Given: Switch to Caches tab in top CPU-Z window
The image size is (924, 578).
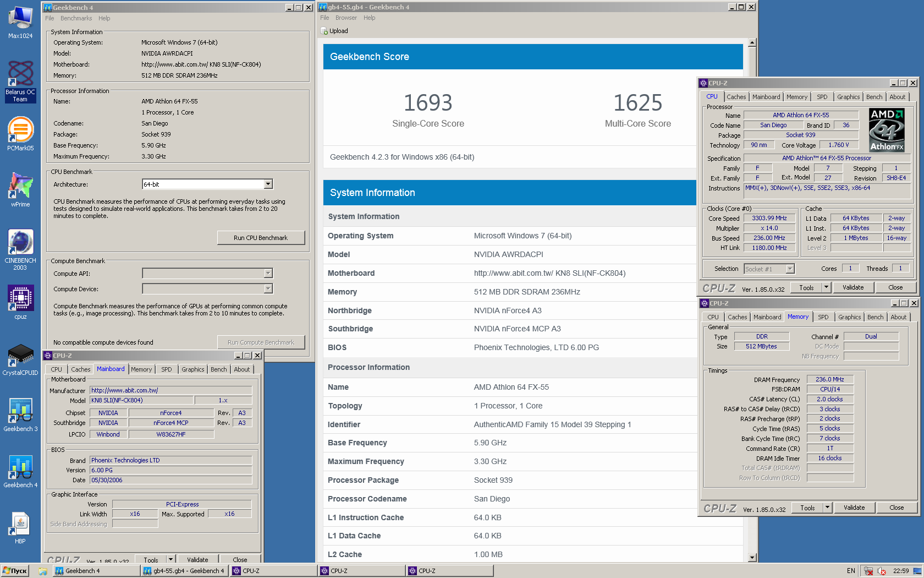Looking at the screenshot, I should [x=736, y=97].
